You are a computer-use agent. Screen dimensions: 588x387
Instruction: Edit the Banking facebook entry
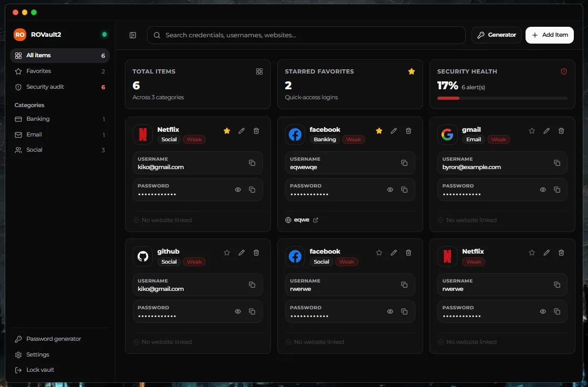point(394,131)
